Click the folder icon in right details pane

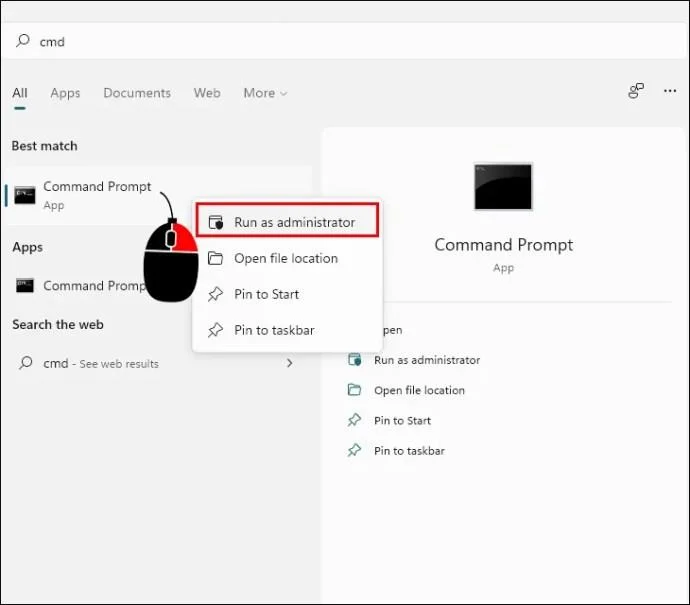coord(354,390)
